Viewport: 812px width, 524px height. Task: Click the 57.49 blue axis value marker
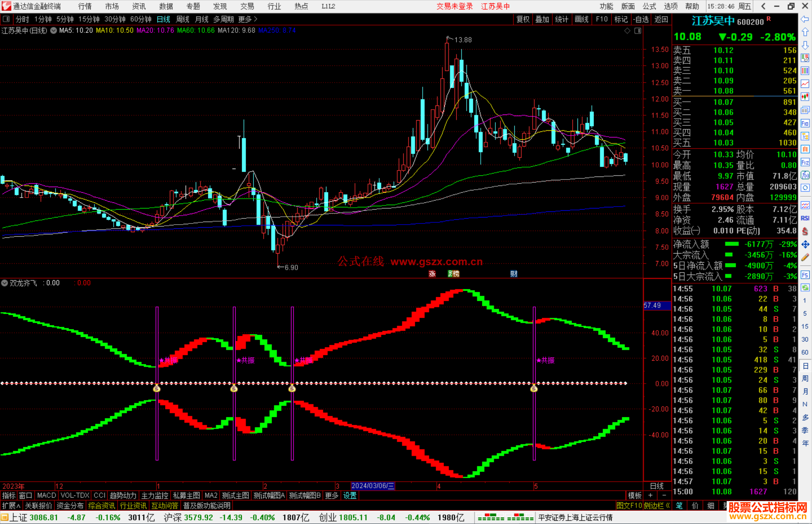[656, 305]
